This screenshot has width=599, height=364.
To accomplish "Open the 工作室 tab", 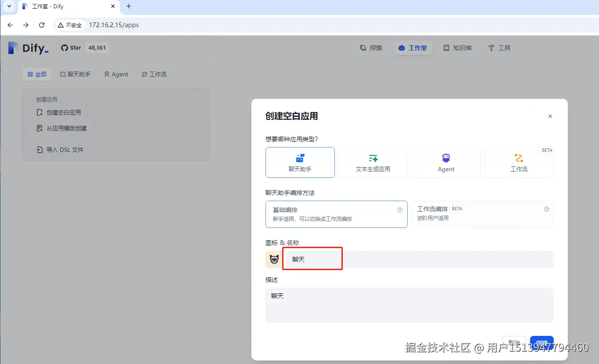I will [x=412, y=48].
